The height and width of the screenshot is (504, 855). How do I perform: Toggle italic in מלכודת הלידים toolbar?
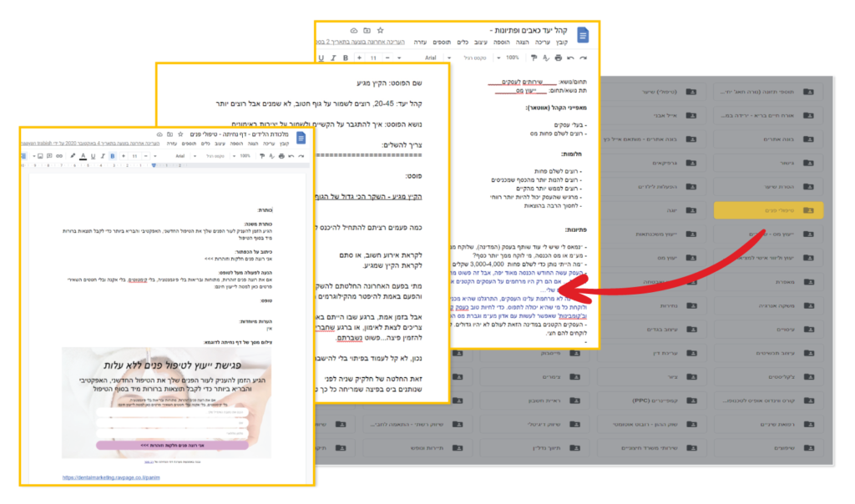point(103,156)
